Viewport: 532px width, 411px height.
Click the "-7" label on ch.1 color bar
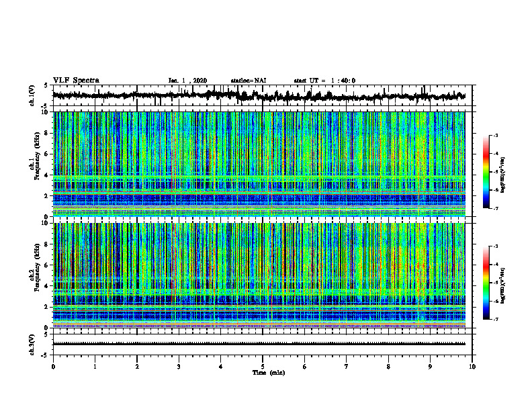click(496, 208)
